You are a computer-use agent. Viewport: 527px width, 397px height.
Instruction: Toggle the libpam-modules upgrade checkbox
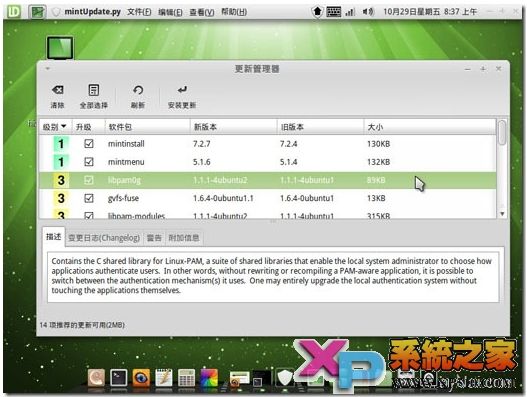89,215
